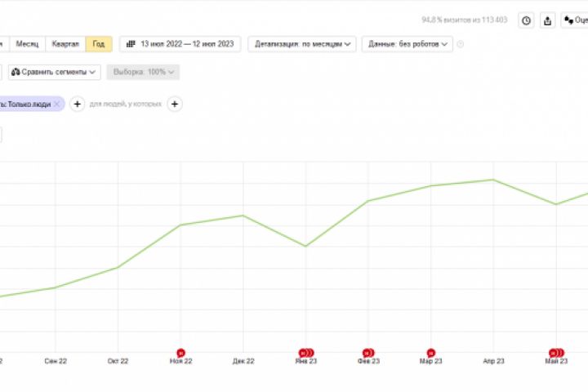Click the Ноя 22 annotation marker

coord(180,353)
